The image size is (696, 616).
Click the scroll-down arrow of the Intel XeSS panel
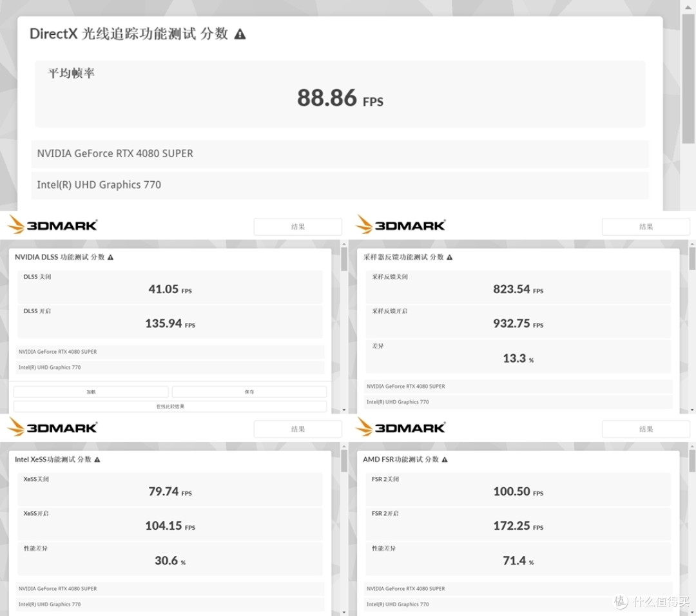click(344, 612)
